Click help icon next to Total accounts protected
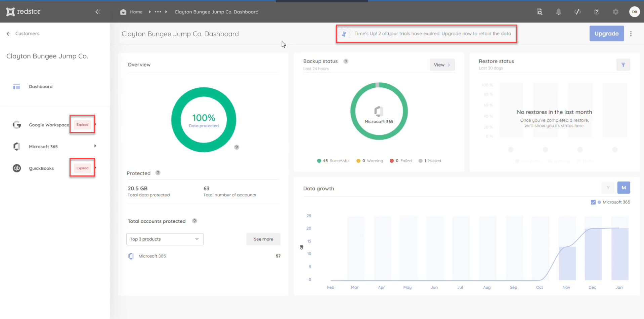 (195, 221)
